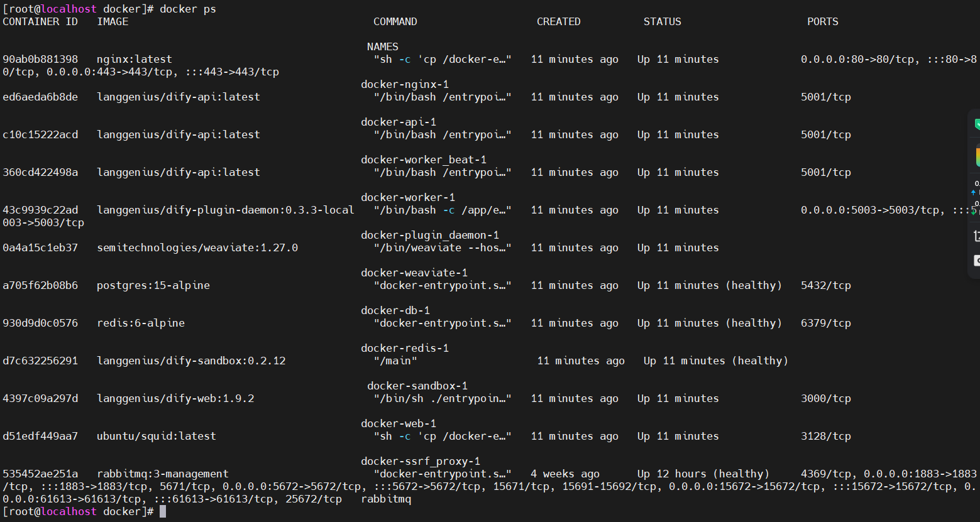The height and width of the screenshot is (522, 980).
Task: Click the PORTS column header
Action: pyautogui.click(x=823, y=21)
